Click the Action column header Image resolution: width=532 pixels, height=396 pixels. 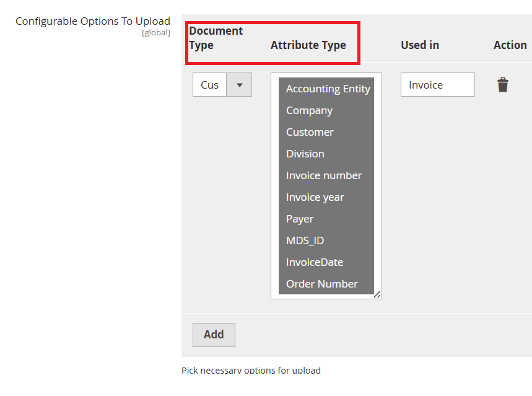click(x=510, y=45)
